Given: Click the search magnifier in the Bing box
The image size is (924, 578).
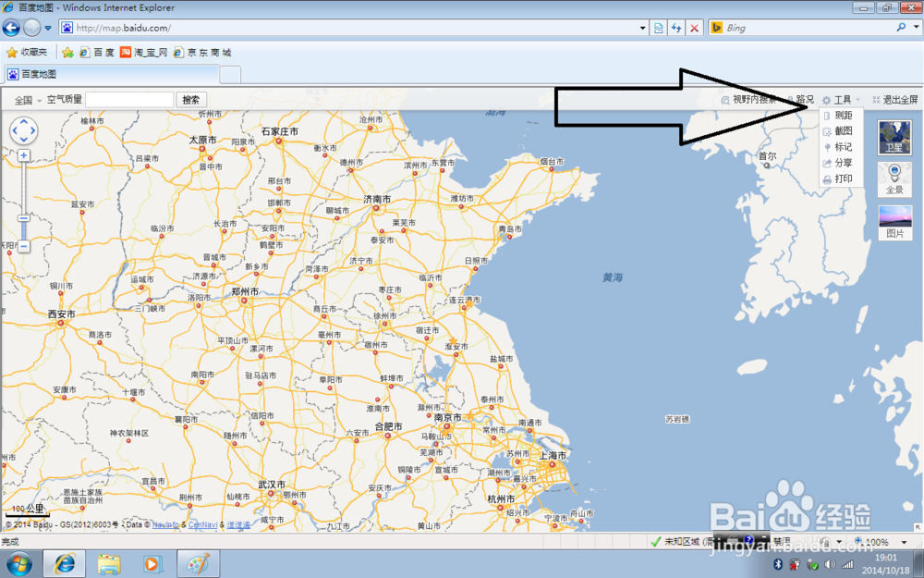Looking at the screenshot, I should point(901,27).
